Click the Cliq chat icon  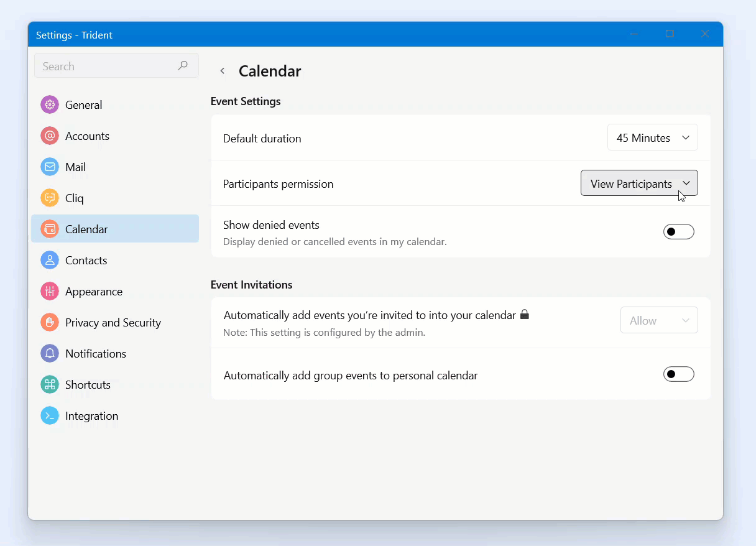(x=50, y=198)
